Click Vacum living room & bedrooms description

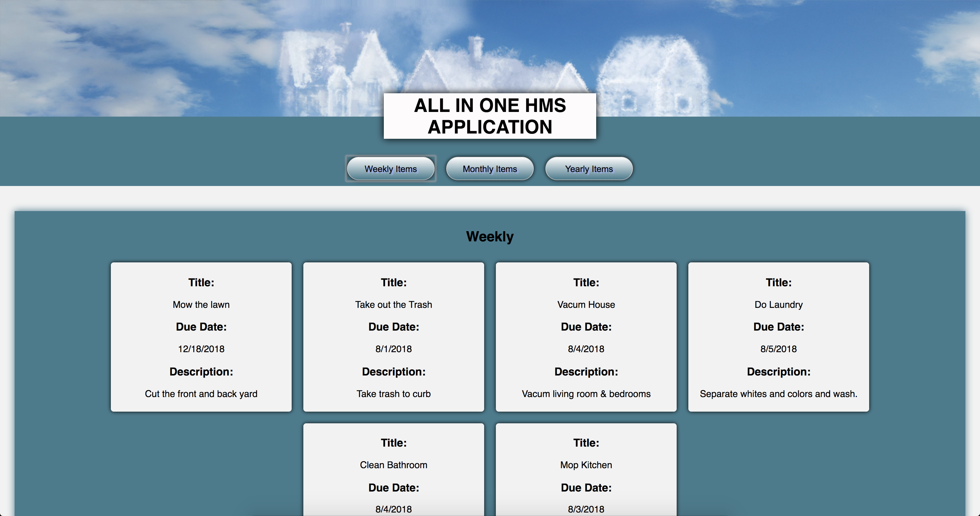point(586,394)
